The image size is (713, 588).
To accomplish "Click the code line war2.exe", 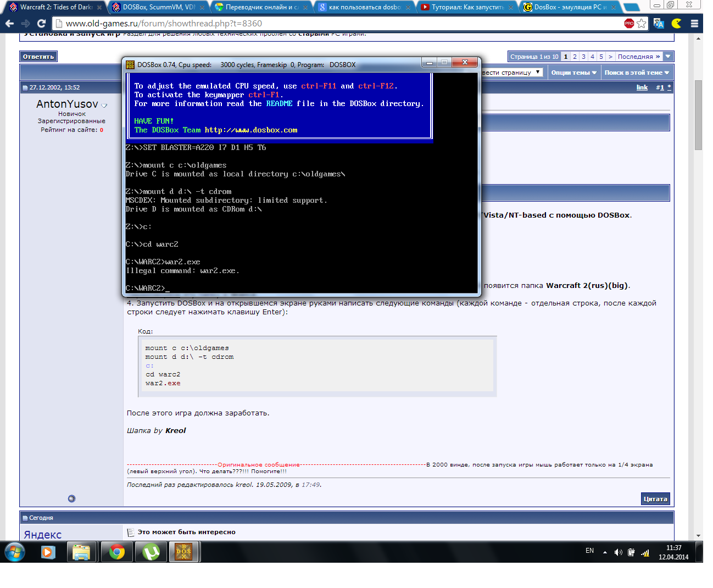I will click(163, 384).
